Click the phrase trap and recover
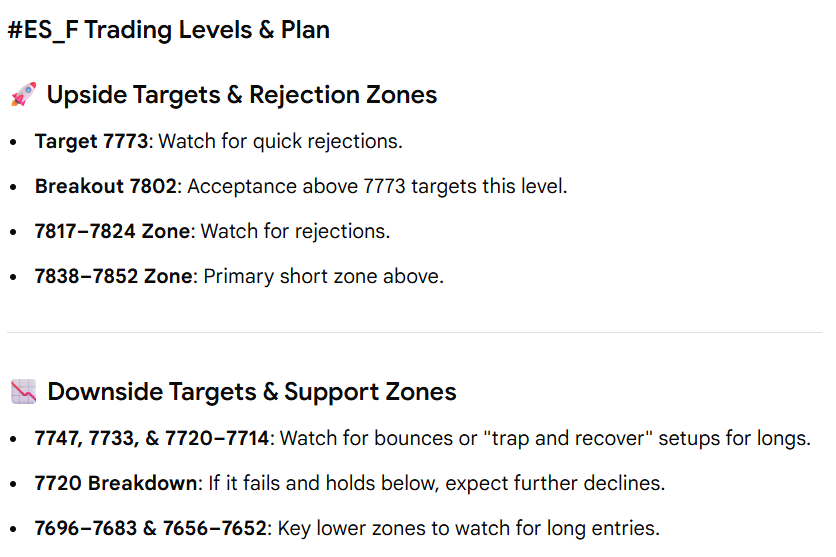836x557 pixels. (567, 438)
